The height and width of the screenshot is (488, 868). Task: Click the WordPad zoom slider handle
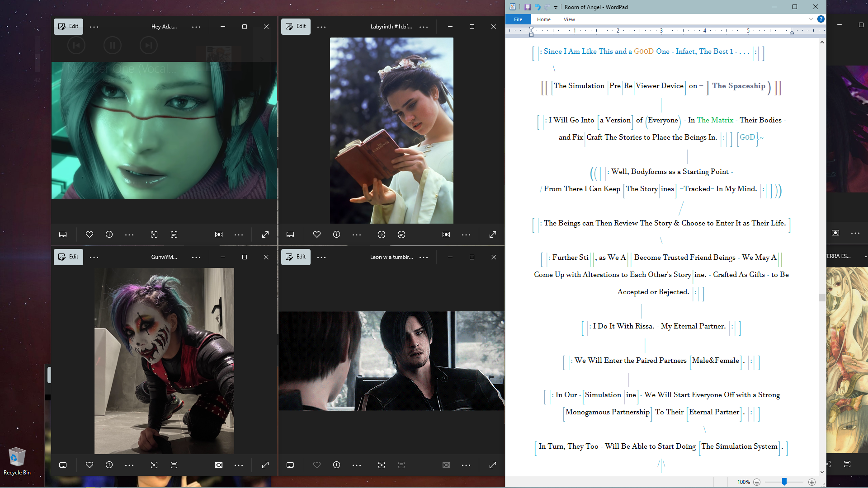coord(784,482)
